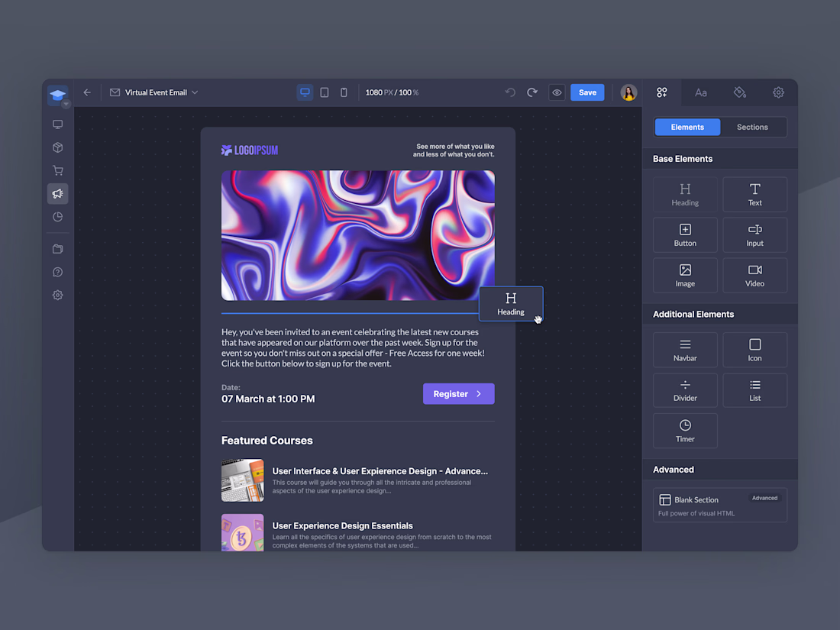Open the pie chart analytics icon
Image resolution: width=840 pixels, height=630 pixels.
coord(58,216)
